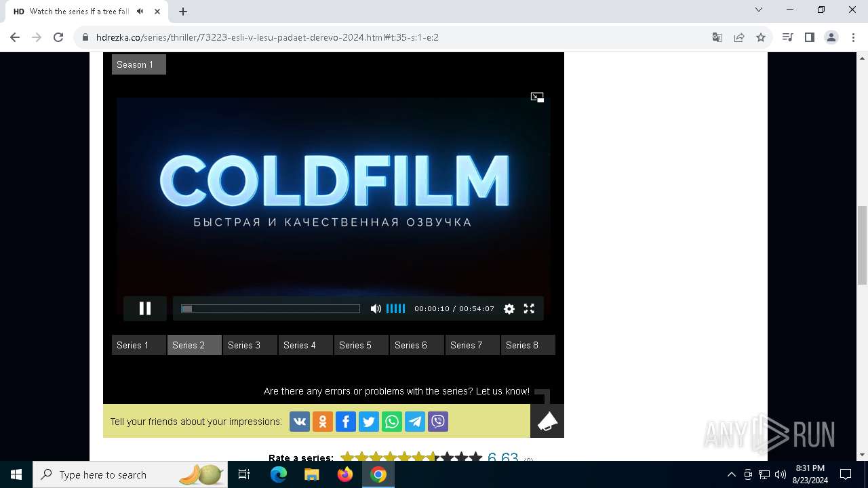
Task: Enter fullscreen video mode
Action: [529, 308]
